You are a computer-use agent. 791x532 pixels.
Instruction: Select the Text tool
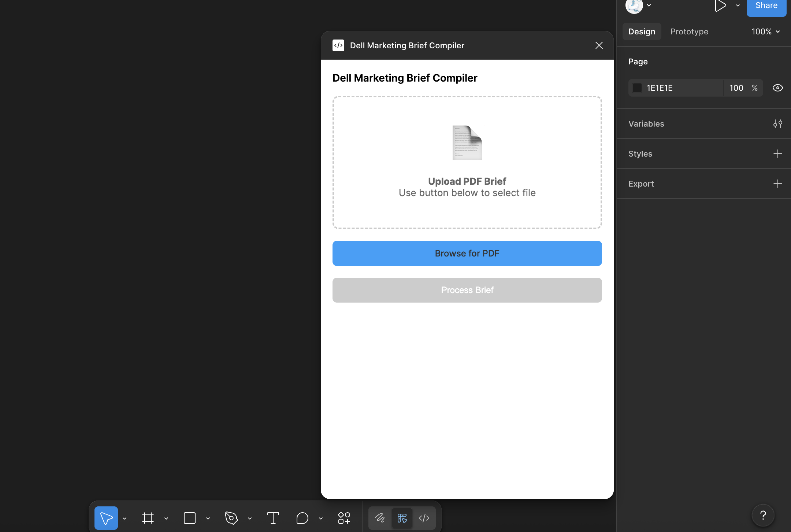[273, 518]
